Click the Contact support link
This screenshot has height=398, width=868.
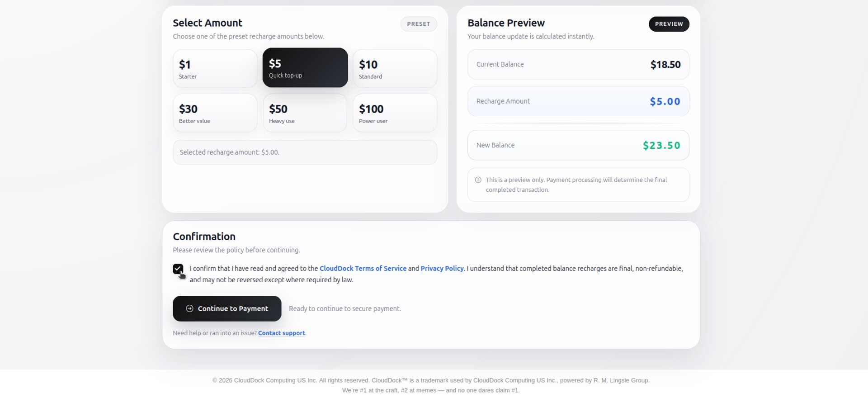pos(281,333)
